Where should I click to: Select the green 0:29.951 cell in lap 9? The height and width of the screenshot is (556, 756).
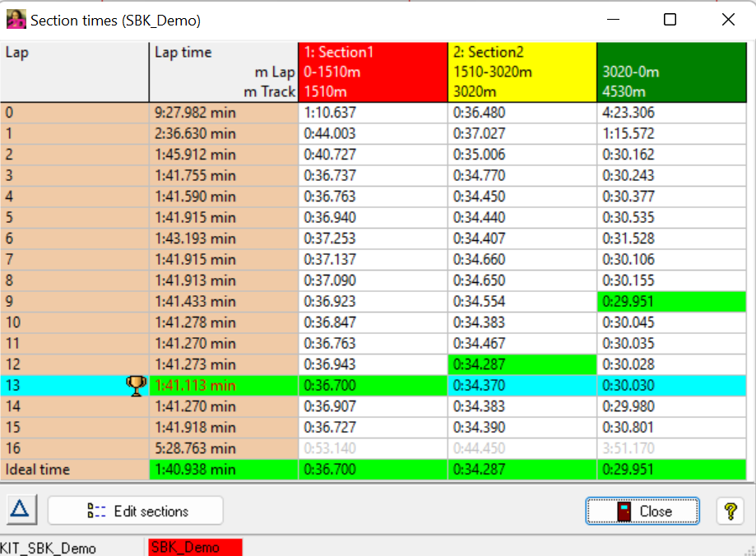pos(670,301)
